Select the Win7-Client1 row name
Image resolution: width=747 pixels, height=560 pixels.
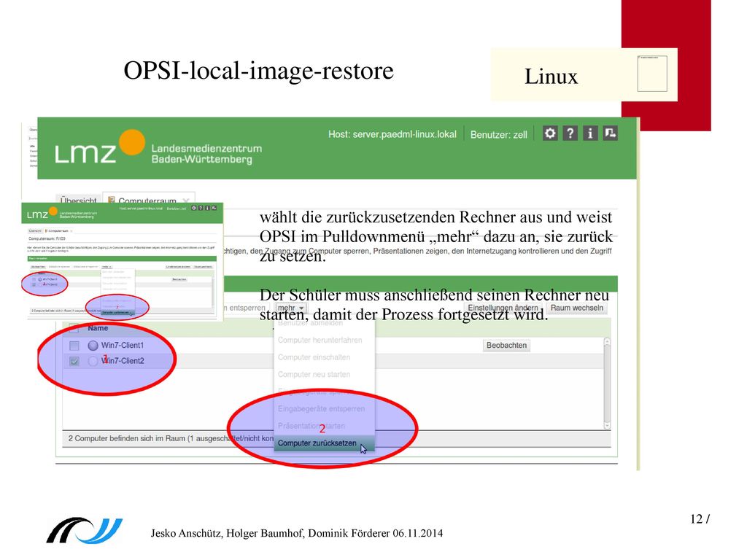[x=123, y=345]
